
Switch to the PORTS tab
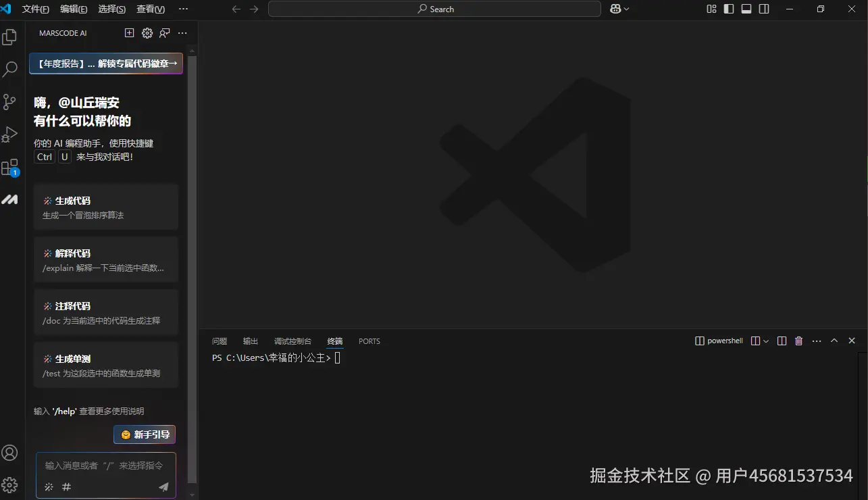click(369, 341)
